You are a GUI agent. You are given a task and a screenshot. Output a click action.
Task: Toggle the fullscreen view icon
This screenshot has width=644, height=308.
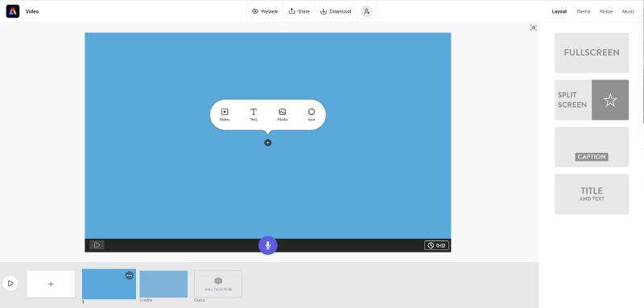(533, 27)
